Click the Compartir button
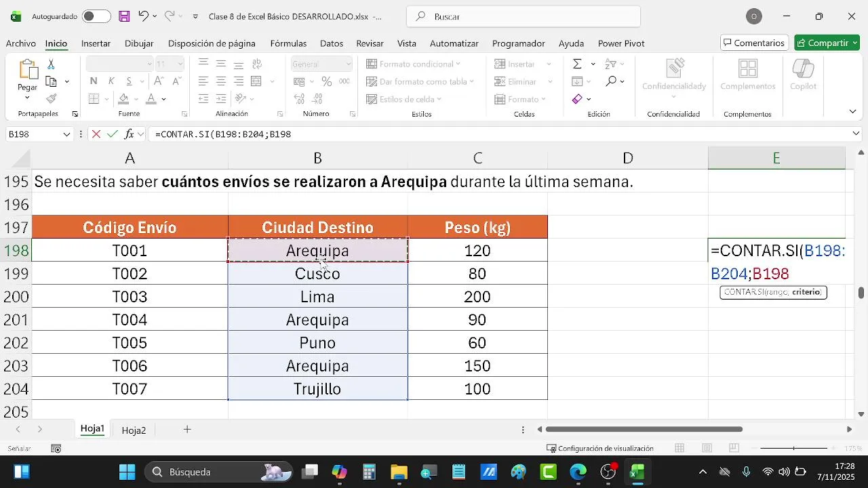 click(827, 43)
